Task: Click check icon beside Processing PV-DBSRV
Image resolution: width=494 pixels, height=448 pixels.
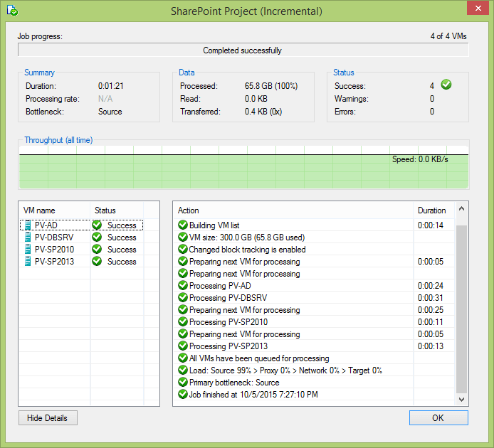Action: 183,297
